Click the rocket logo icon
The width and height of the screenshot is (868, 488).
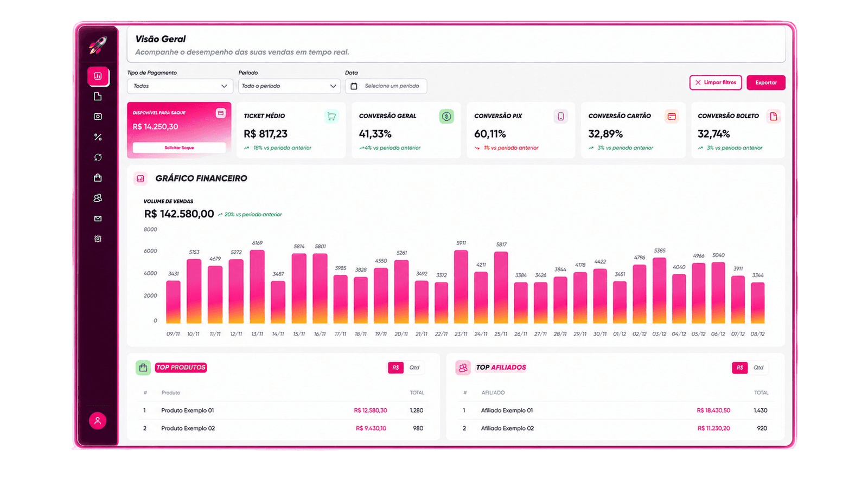98,45
